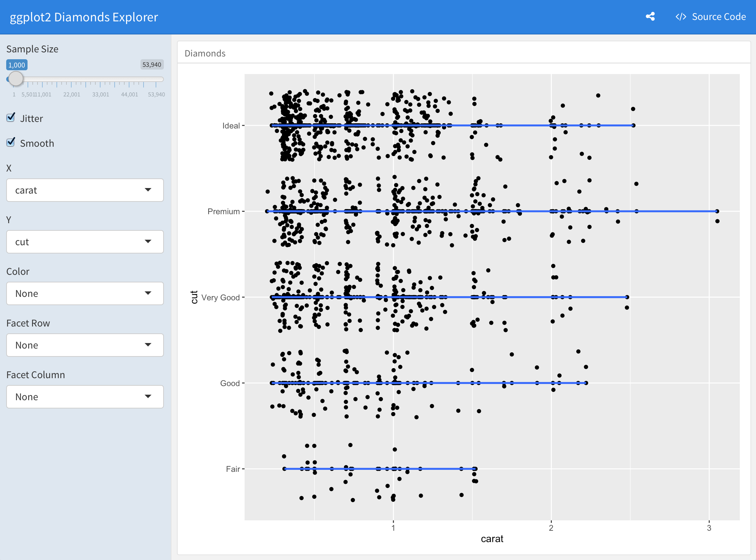Viewport: 756px width, 560px height.
Task: Open the X variable carat dropdown
Action: (x=85, y=190)
